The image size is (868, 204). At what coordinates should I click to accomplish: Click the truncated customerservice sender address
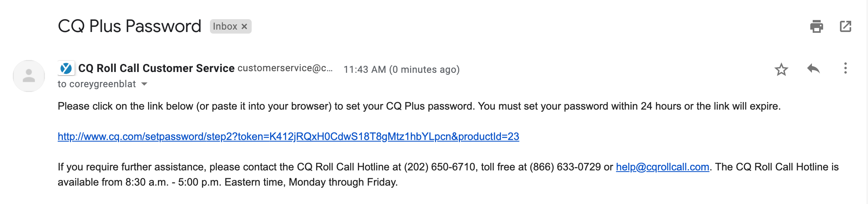pyautogui.click(x=285, y=68)
